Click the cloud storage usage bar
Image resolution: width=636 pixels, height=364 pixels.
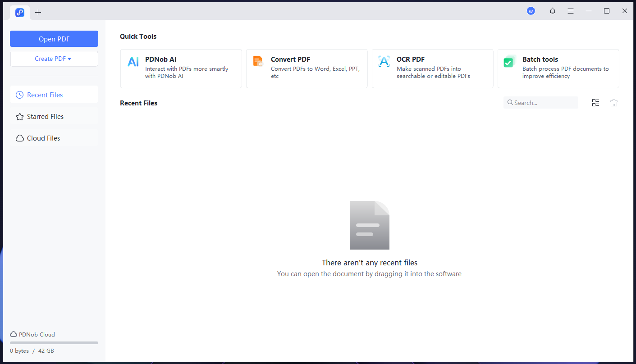(x=54, y=343)
